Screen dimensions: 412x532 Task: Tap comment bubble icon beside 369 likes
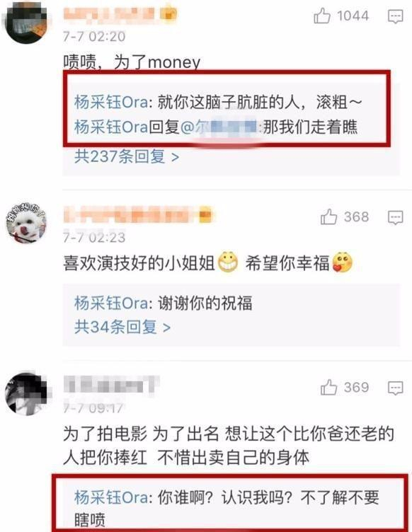pyautogui.click(x=396, y=388)
